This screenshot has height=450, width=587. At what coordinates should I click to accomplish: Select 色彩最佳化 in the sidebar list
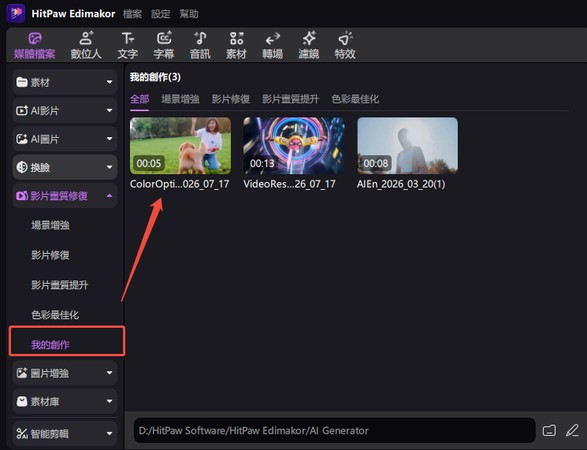pos(55,315)
